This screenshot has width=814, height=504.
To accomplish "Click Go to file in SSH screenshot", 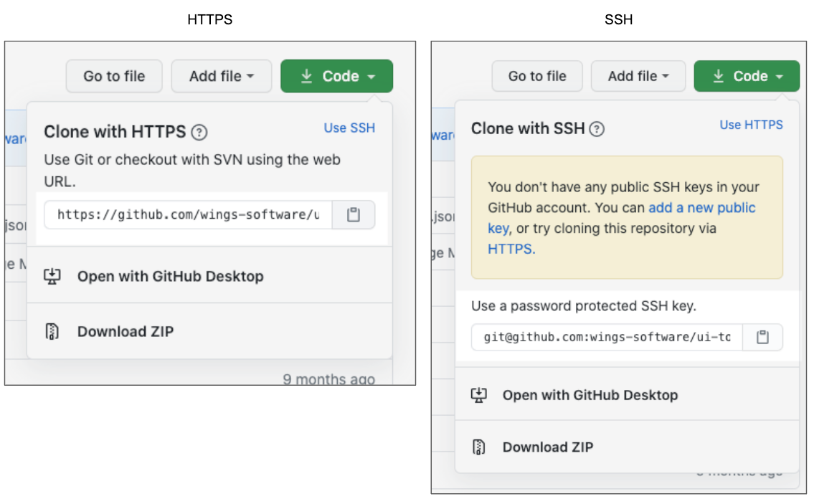I will pos(536,76).
